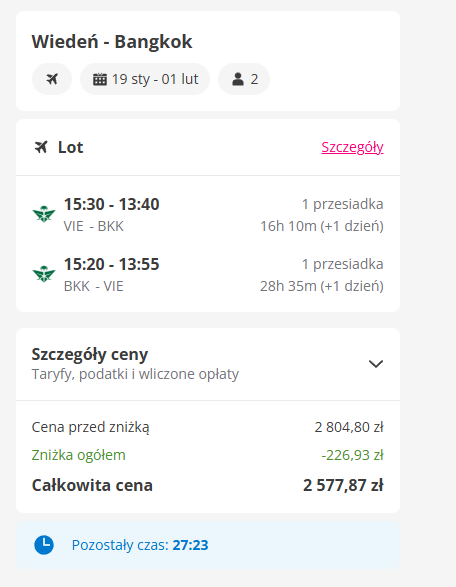Click the 15:30 - 13:40 outbound flight row
This screenshot has width=456, height=587.
pos(208,215)
